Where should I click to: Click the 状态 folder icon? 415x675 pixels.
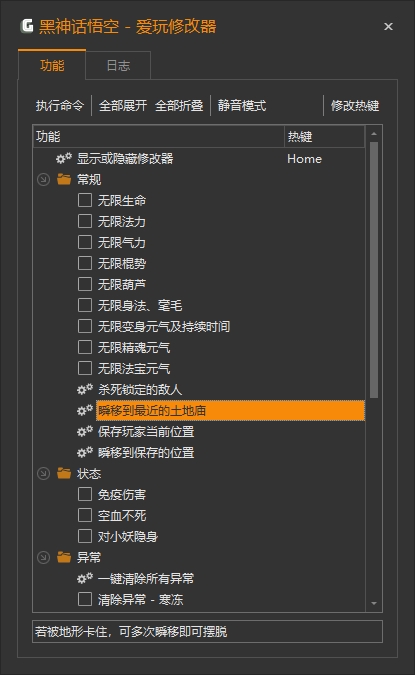pos(64,474)
